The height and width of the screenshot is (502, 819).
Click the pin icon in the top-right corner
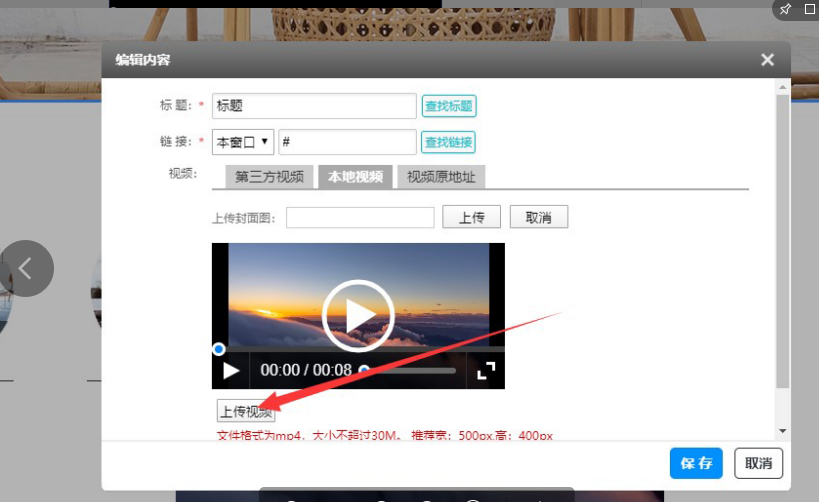[785, 9]
